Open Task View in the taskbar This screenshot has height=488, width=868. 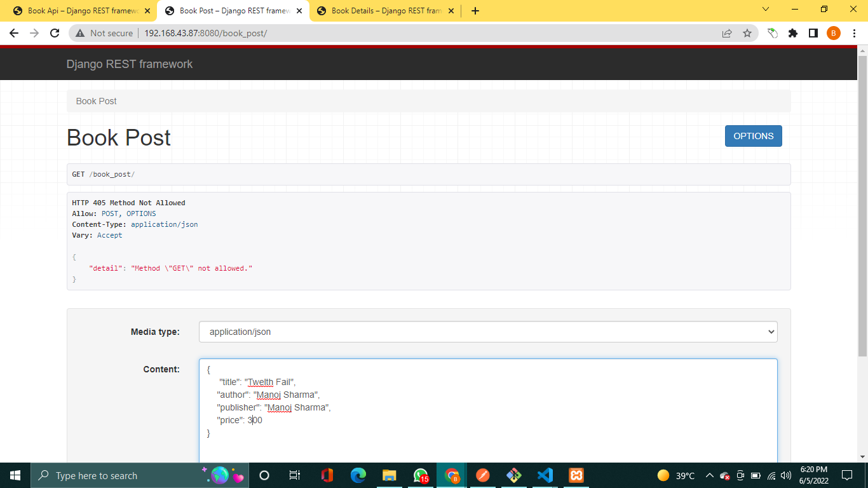(x=295, y=475)
